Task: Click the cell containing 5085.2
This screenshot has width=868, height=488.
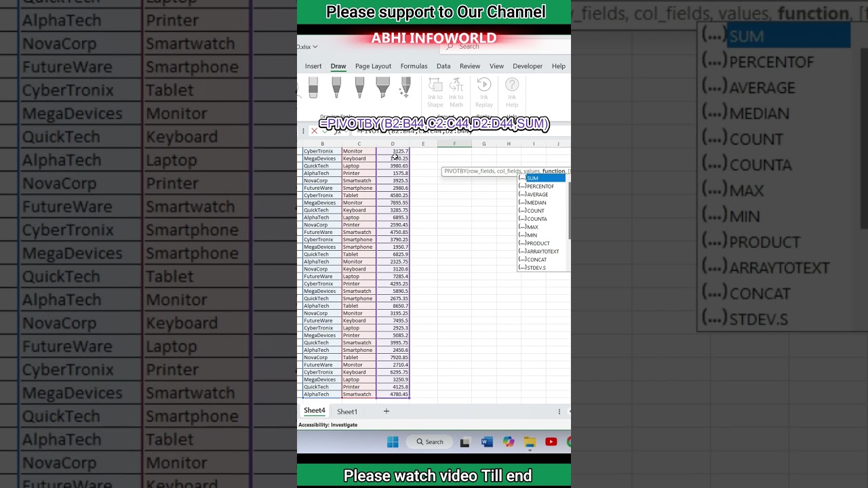Action: (393, 335)
